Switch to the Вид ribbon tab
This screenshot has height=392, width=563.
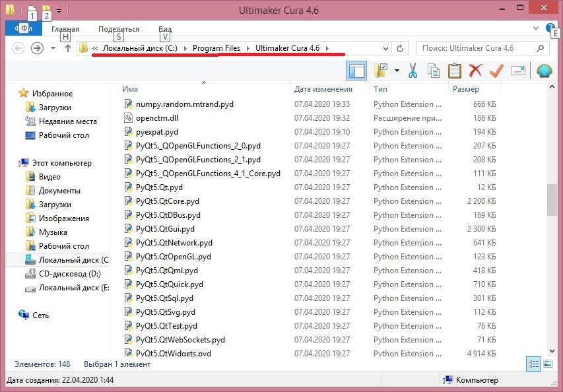[165, 29]
